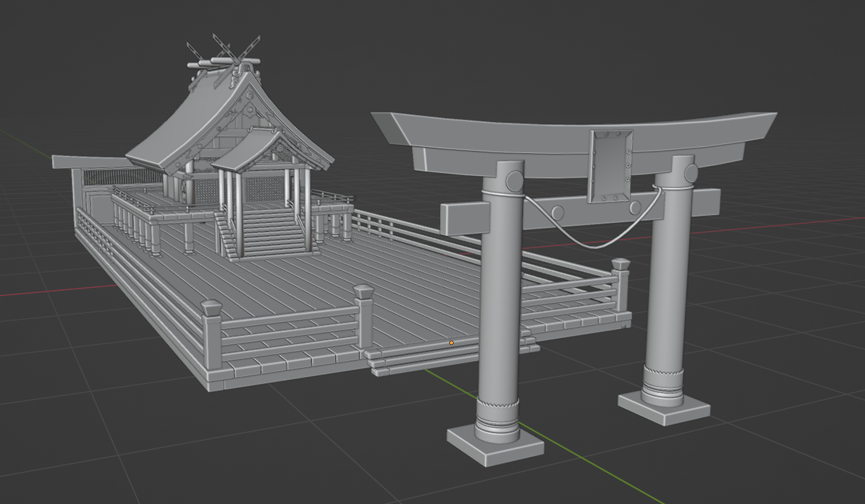Select the front-left fence corner post

212,333
